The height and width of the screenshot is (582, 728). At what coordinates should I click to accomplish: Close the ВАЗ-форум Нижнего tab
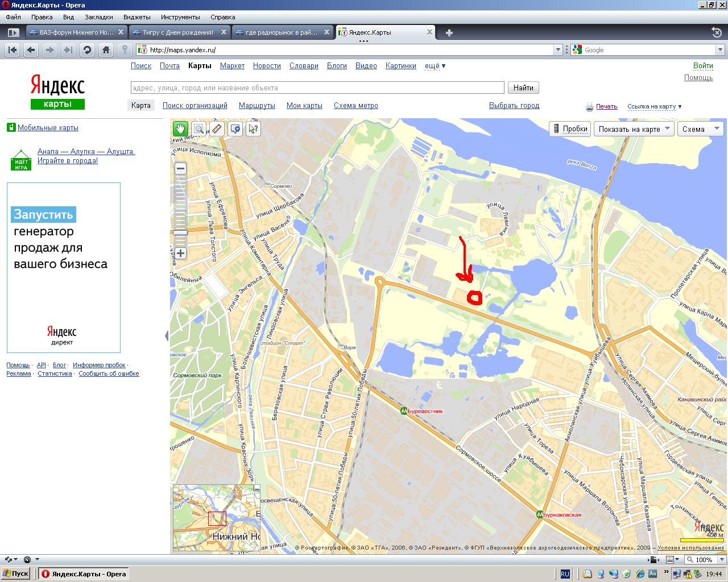(121, 32)
